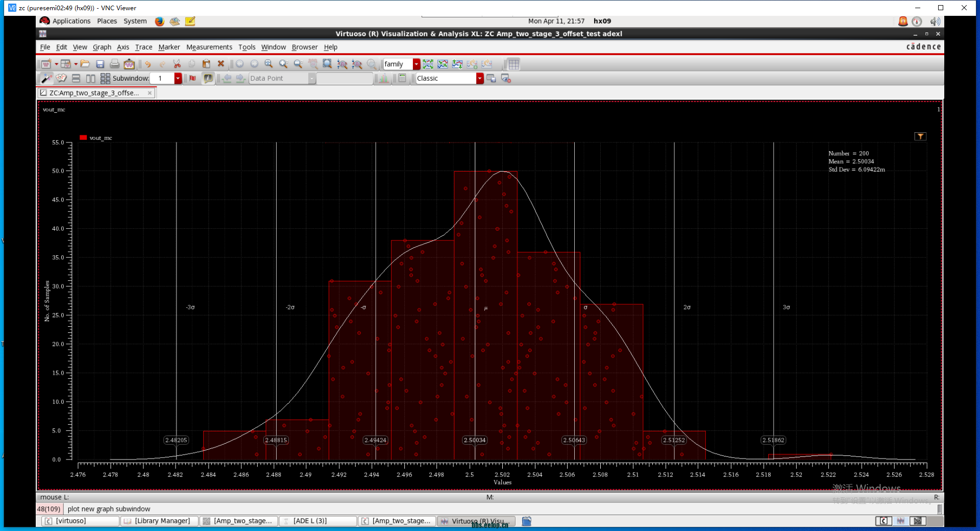Screen dimensions: 980x531
Task: Switch to the virtuoso taskbar window
Action: tap(80, 521)
